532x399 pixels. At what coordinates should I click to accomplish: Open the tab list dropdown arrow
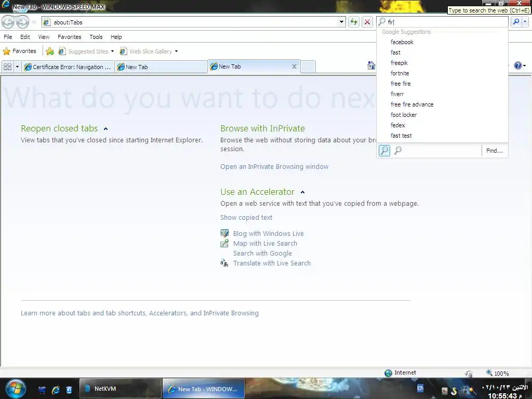(17, 67)
